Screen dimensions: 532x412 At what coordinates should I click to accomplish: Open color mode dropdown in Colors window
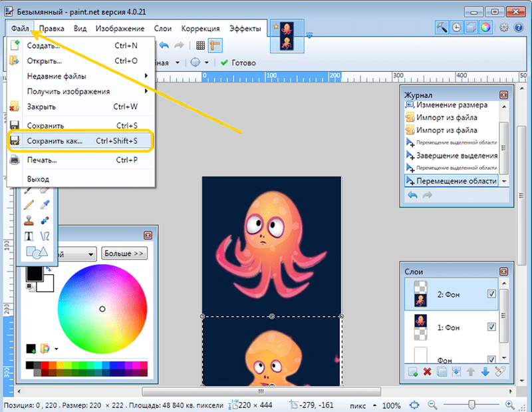pos(90,254)
